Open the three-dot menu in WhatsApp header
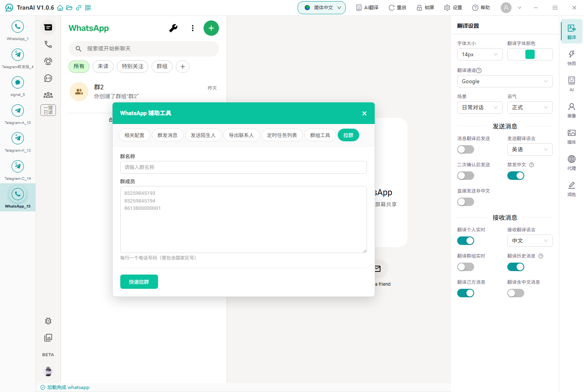The width and height of the screenshot is (584, 392). [193, 28]
